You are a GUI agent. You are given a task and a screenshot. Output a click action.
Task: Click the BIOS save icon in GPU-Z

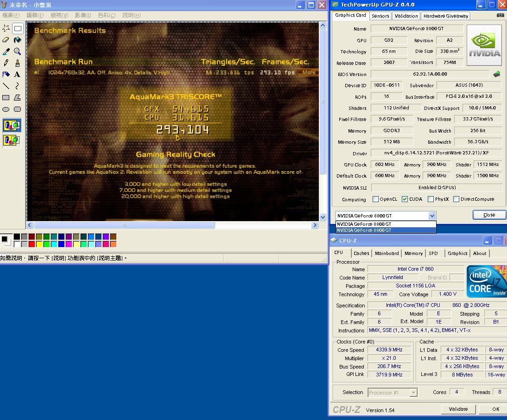(497, 74)
